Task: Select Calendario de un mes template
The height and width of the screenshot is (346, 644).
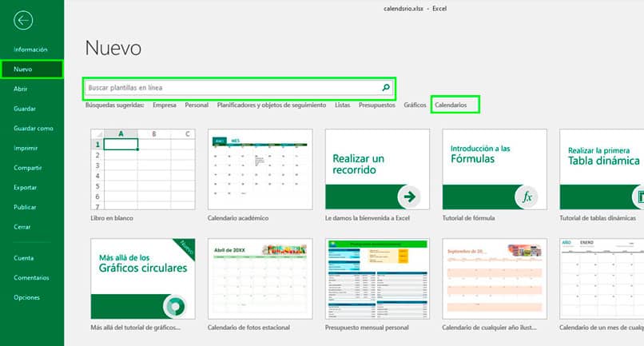Action: pos(602,279)
